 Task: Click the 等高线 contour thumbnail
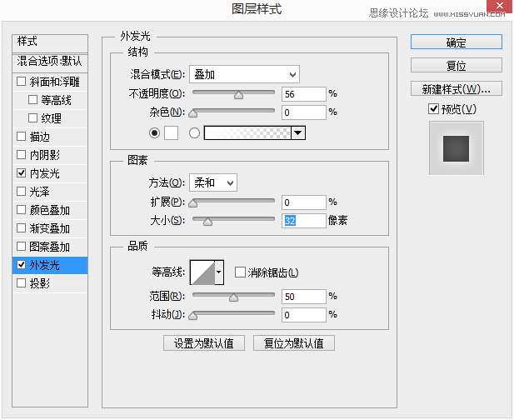tap(202, 272)
